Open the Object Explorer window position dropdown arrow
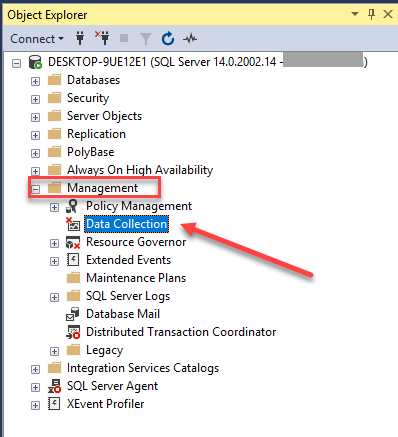Image resolution: width=398 pixels, height=437 pixels. 355,14
